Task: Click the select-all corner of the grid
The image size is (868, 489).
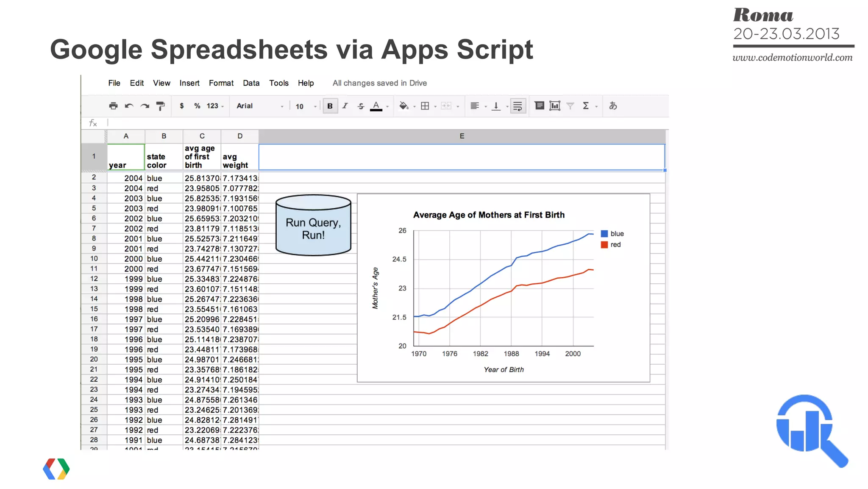Action: [94, 136]
